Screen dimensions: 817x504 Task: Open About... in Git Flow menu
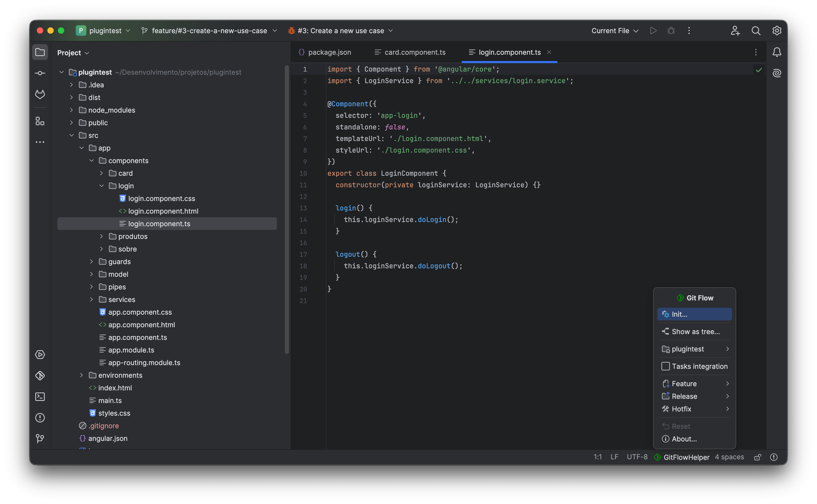coord(694,439)
